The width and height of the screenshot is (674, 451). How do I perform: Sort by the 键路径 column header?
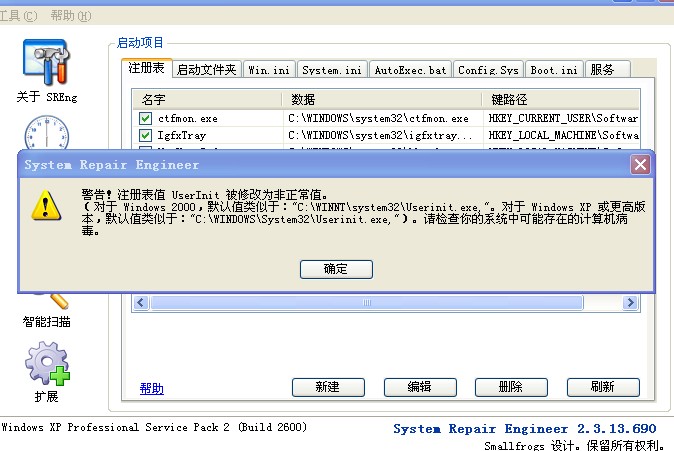click(x=561, y=100)
